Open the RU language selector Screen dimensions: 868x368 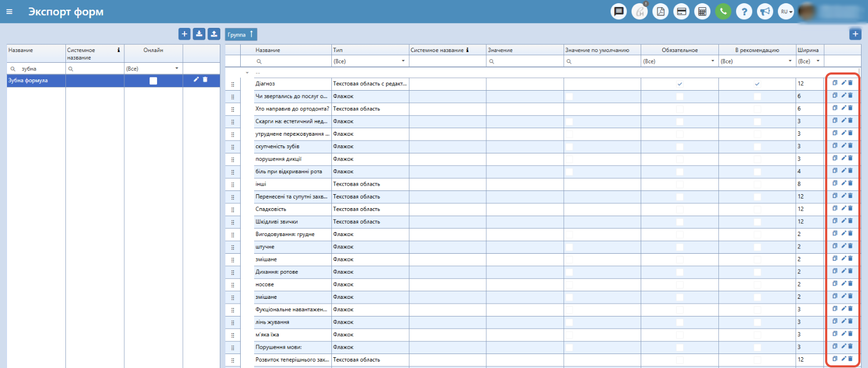786,11
